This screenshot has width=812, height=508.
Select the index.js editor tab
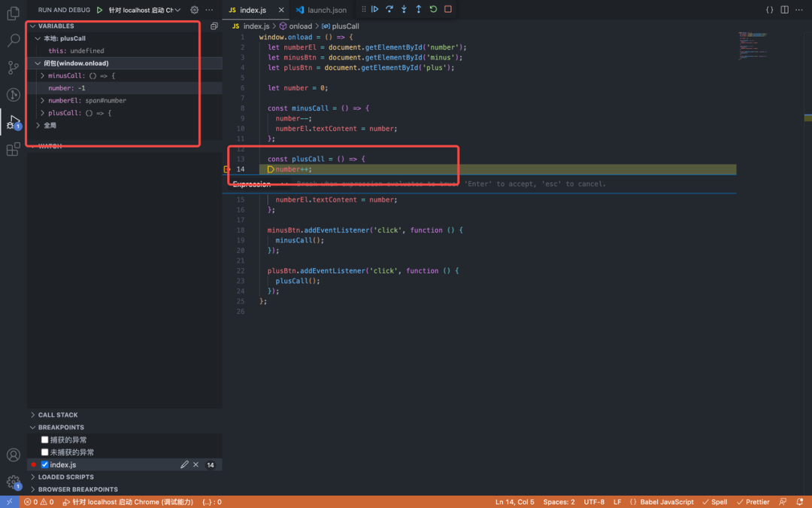coord(254,10)
